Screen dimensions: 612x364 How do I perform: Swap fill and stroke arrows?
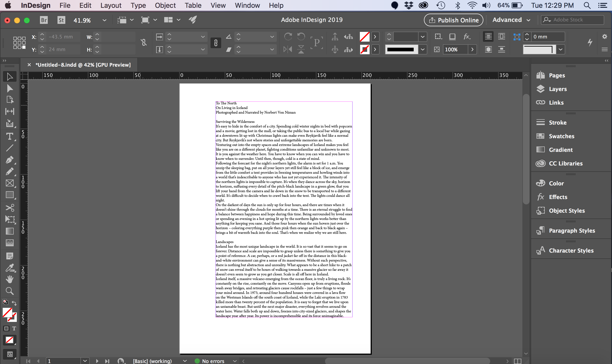(14, 303)
